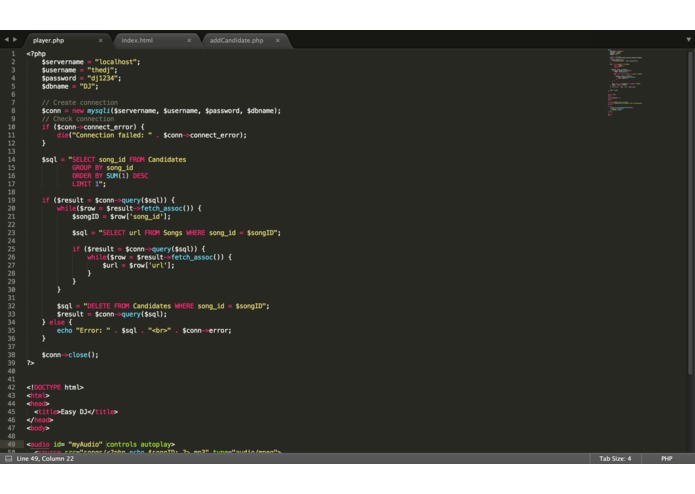Click line number 14 in the gutter
Viewport: 695px width, 494px height.
point(12,159)
